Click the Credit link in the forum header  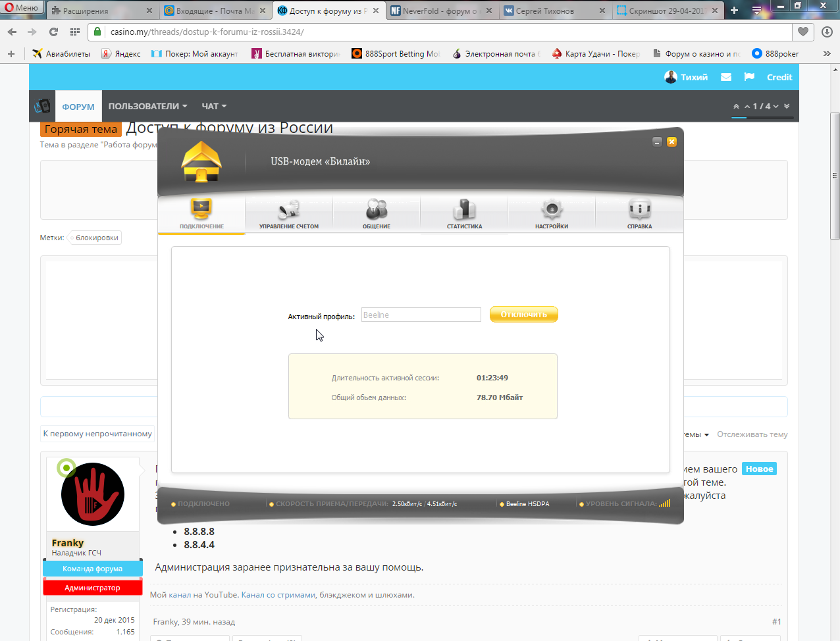coord(779,77)
